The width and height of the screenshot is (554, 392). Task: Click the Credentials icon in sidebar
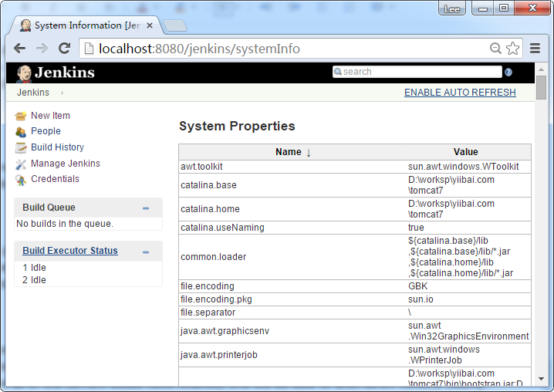click(21, 180)
